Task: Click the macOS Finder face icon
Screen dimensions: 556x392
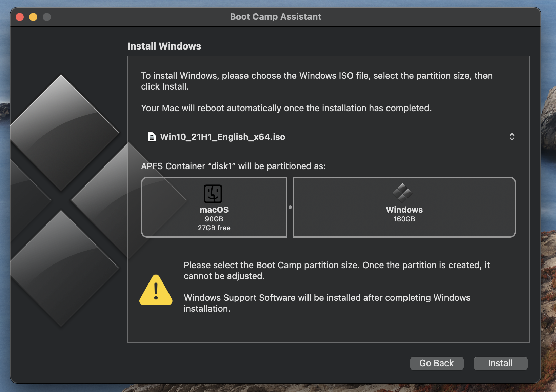Action: (213, 194)
